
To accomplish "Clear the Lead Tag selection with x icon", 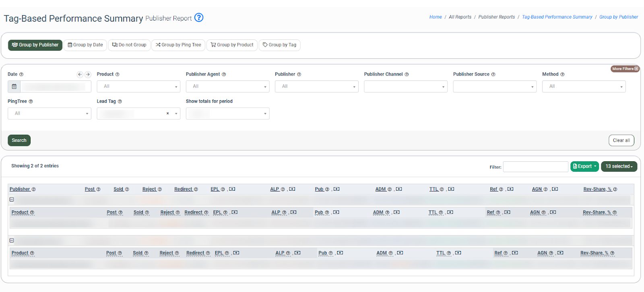I will pyautogui.click(x=167, y=113).
